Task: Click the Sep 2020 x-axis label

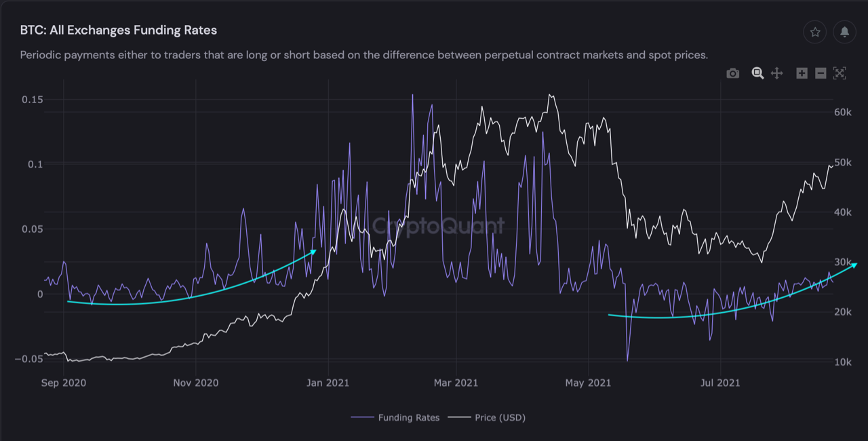Action: tap(64, 383)
